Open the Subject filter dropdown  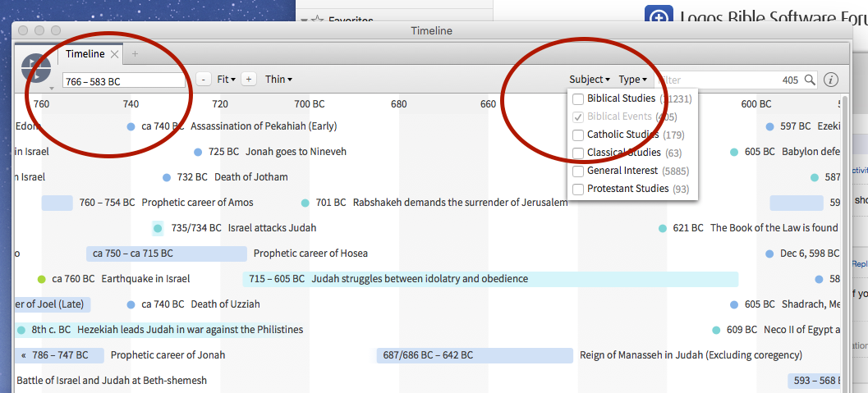[x=590, y=80]
